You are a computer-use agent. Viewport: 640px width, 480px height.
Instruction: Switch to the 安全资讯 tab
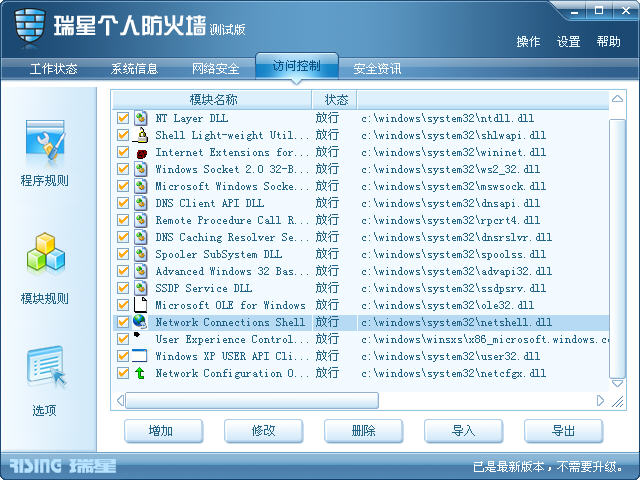(377, 69)
